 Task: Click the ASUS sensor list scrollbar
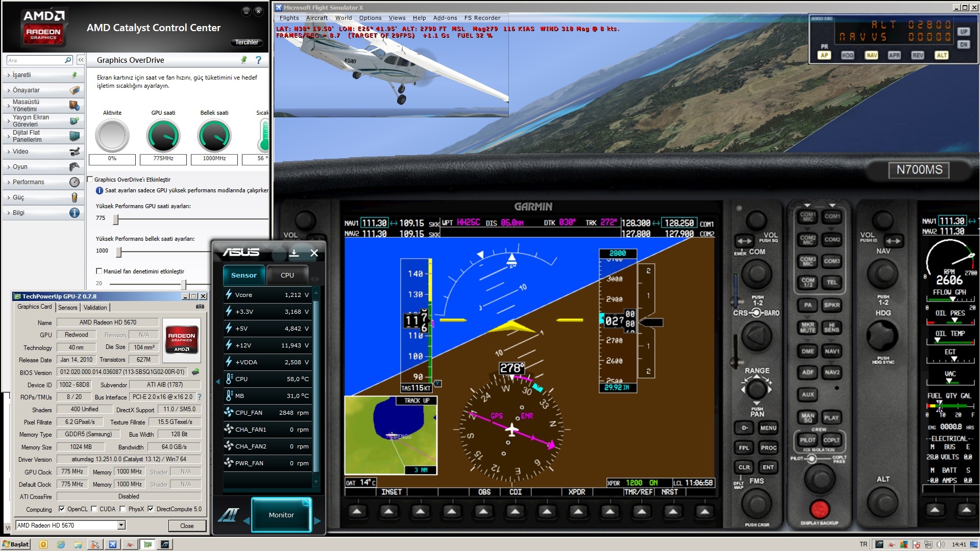click(x=316, y=387)
